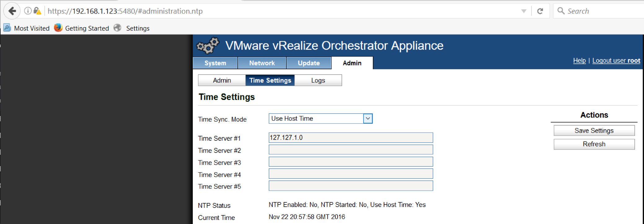Click Time Server #5 field

click(x=351, y=186)
